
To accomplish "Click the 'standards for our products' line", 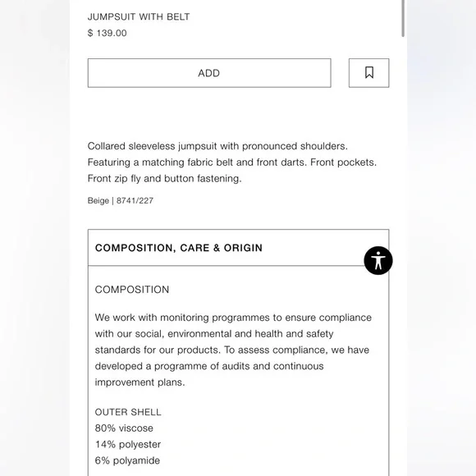I will [x=232, y=350].
